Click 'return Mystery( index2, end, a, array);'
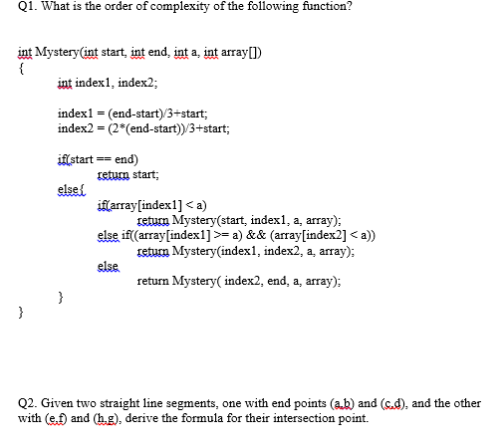 pyautogui.click(x=239, y=282)
